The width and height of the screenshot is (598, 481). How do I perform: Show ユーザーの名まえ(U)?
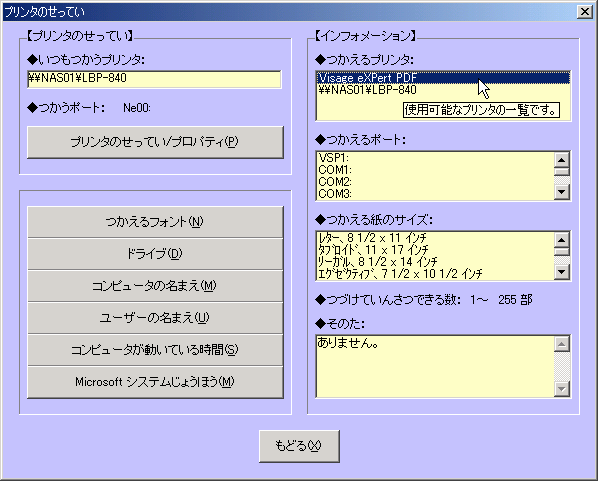pos(155,318)
